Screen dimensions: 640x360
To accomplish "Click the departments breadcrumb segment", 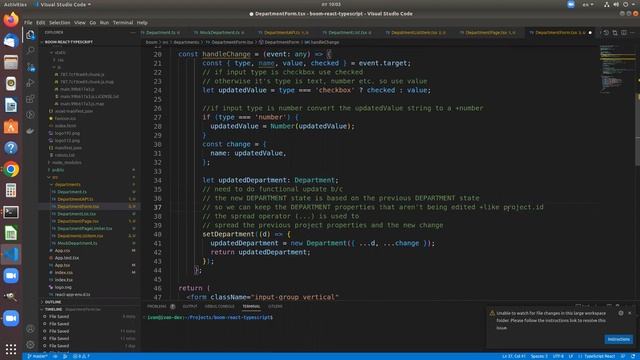I will tap(186, 42).
